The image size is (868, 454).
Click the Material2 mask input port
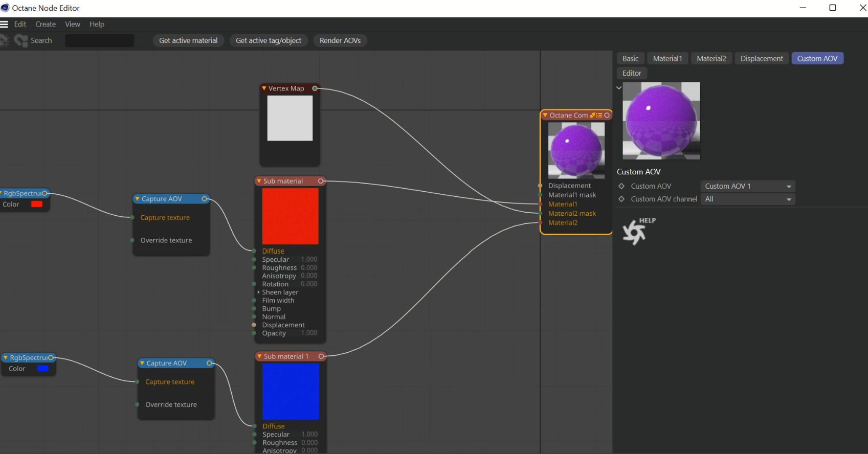(540, 213)
